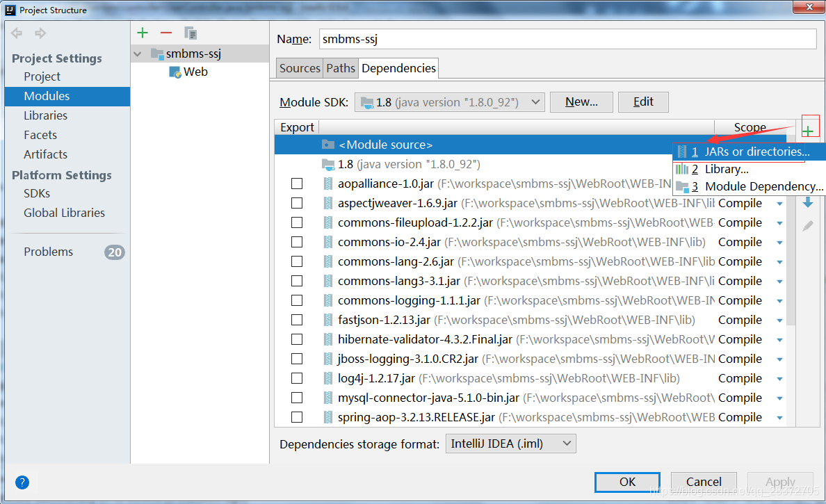Choose JARs or directories menu item
The width and height of the screenshot is (826, 504).
(749, 152)
